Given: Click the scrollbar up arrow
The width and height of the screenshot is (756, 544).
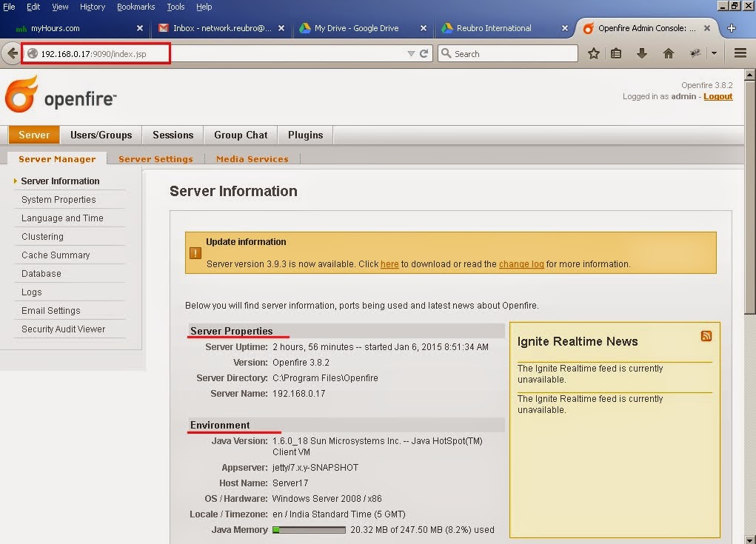Looking at the screenshot, I should point(750,75).
